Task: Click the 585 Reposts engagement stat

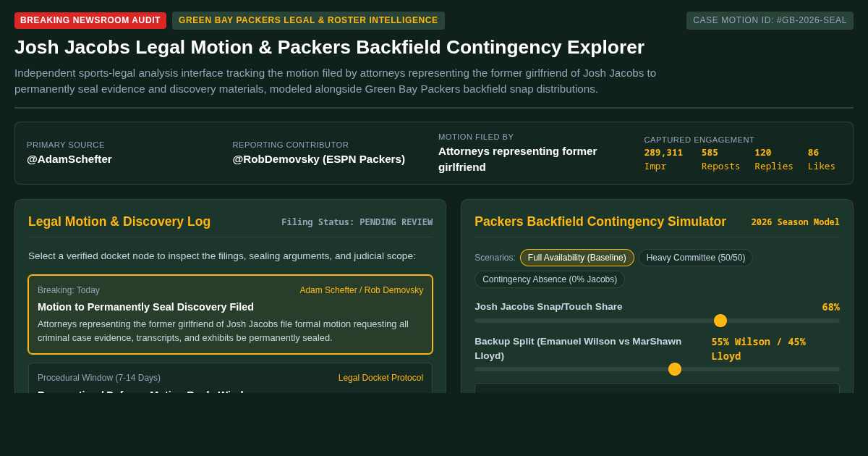Action: tap(720, 159)
